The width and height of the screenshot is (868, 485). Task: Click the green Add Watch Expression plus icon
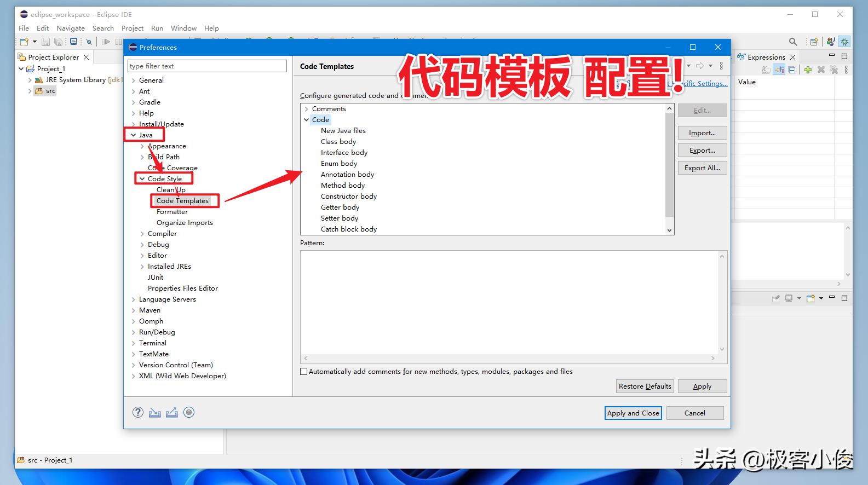(x=808, y=70)
